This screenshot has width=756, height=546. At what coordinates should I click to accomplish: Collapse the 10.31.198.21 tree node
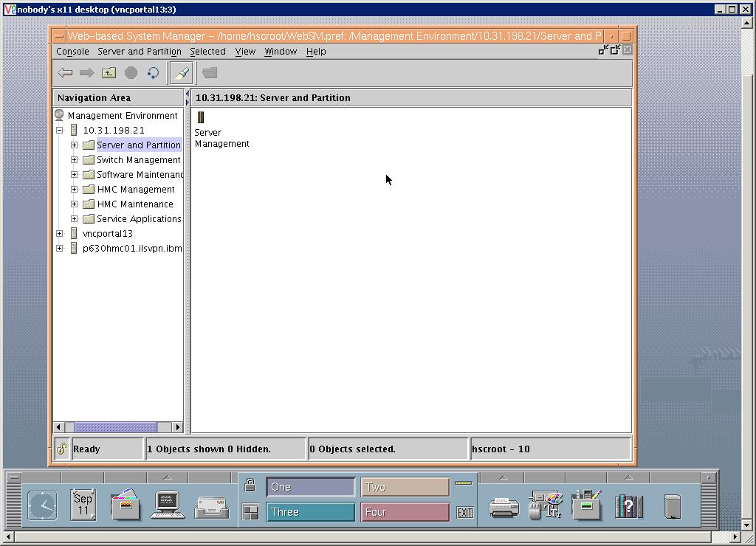coord(60,130)
